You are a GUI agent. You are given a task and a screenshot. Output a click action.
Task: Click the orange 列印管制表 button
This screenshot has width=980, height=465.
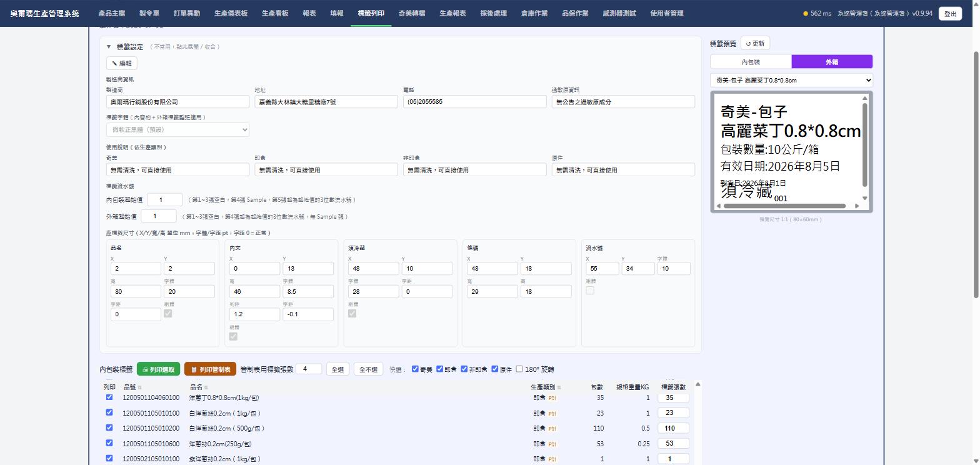[210, 369]
